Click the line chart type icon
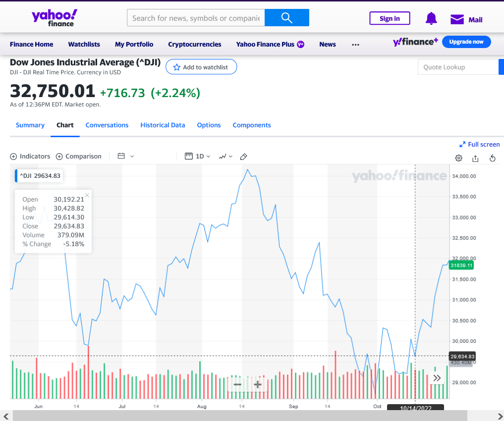The width and height of the screenshot is (504, 421). pos(223,157)
